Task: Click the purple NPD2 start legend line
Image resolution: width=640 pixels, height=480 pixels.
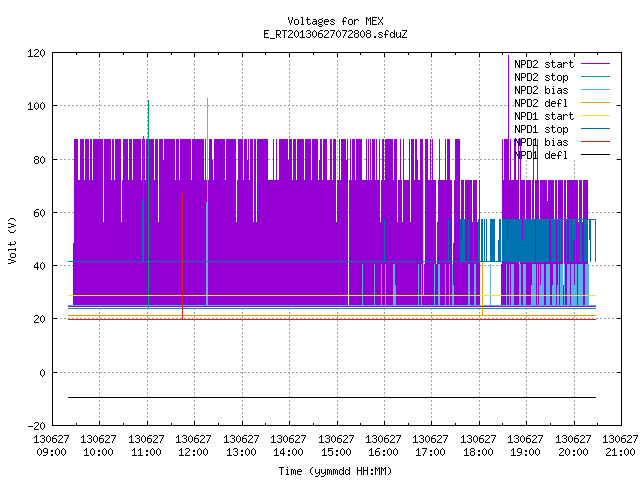Action: point(595,64)
